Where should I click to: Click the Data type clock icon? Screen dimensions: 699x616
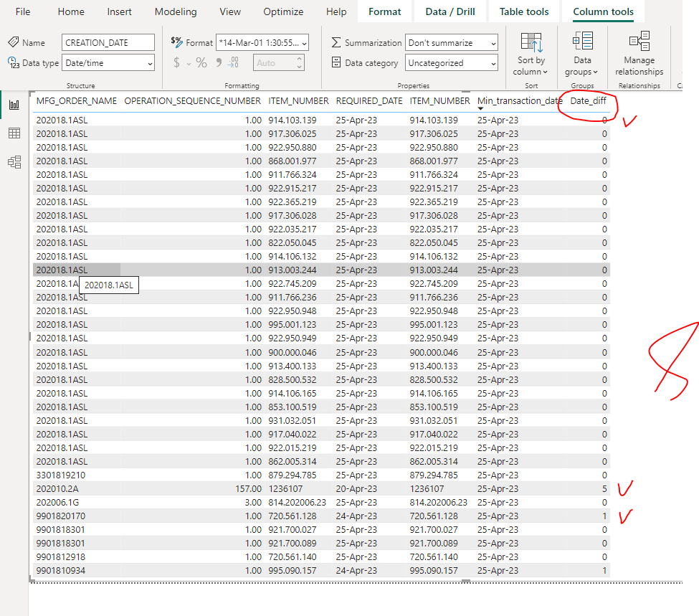coord(14,63)
